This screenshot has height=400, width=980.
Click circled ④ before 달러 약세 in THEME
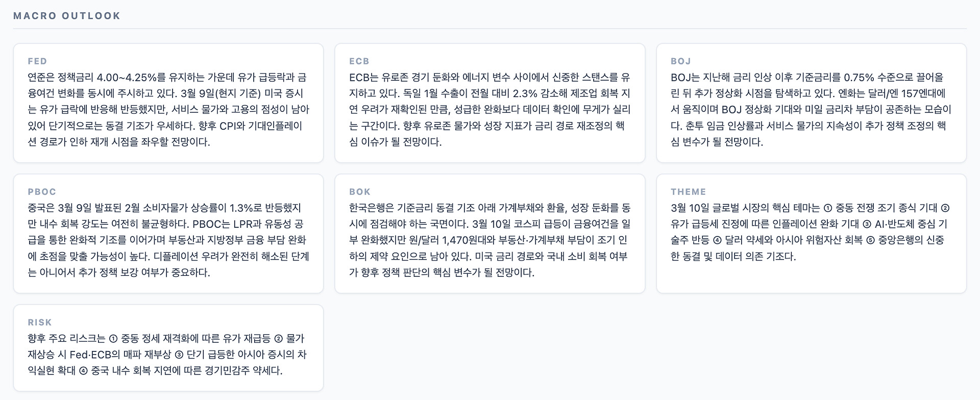click(x=717, y=240)
